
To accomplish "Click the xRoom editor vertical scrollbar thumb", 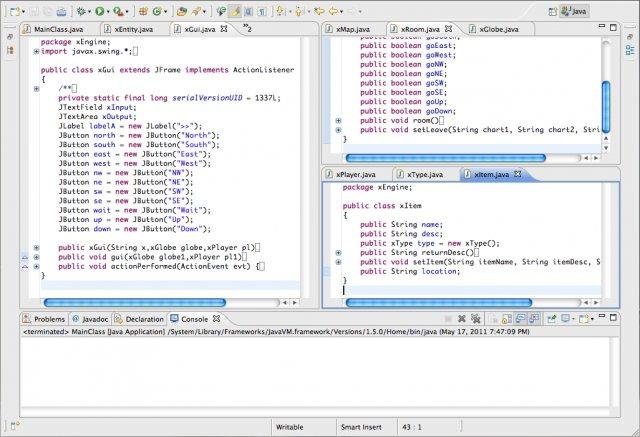I will tap(606, 107).
